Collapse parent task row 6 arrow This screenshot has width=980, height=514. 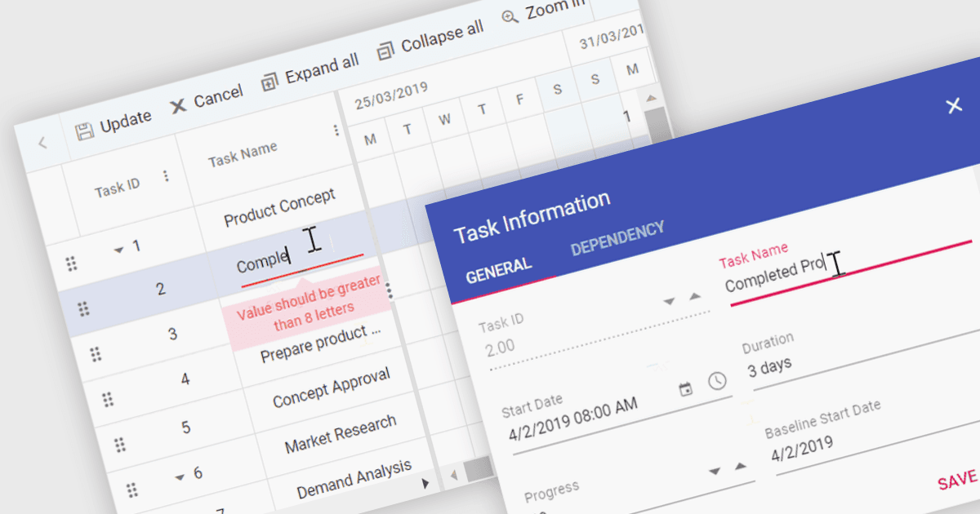coord(180,477)
